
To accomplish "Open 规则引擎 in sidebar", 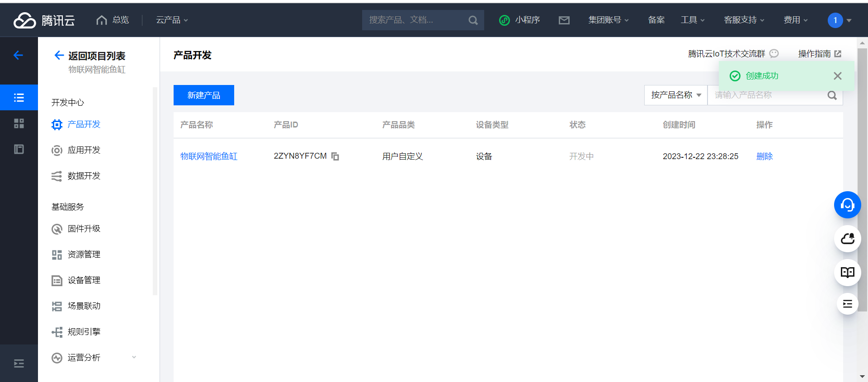I will click(x=84, y=332).
